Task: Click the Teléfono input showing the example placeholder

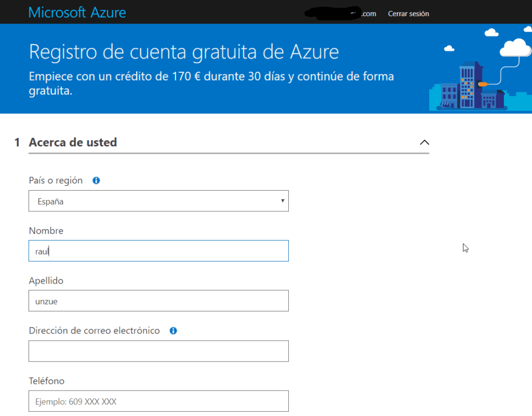Action: pyautogui.click(x=158, y=400)
